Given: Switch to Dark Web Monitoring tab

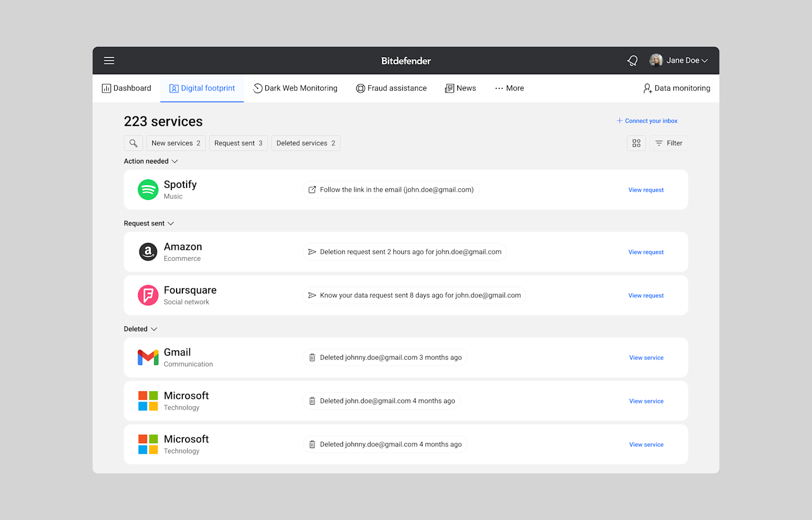Looking at the screenshot, I should pos(295,88).
